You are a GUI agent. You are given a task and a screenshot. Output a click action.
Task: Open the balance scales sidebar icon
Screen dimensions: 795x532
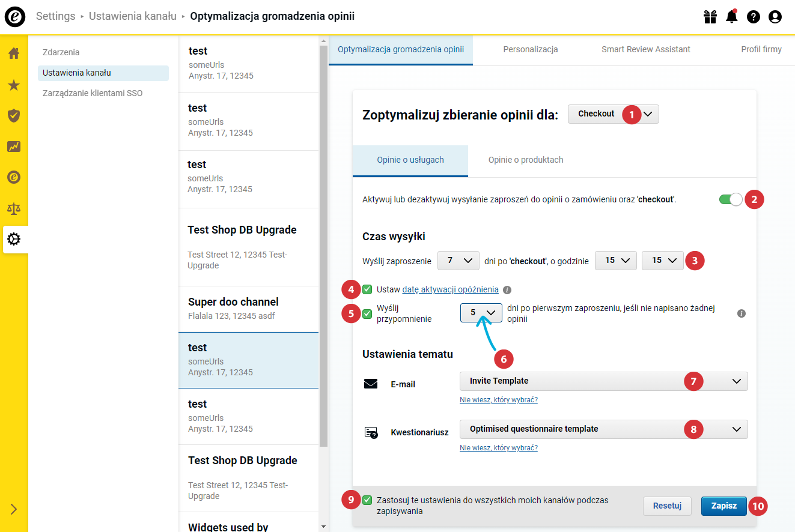(x=14, y=208)
